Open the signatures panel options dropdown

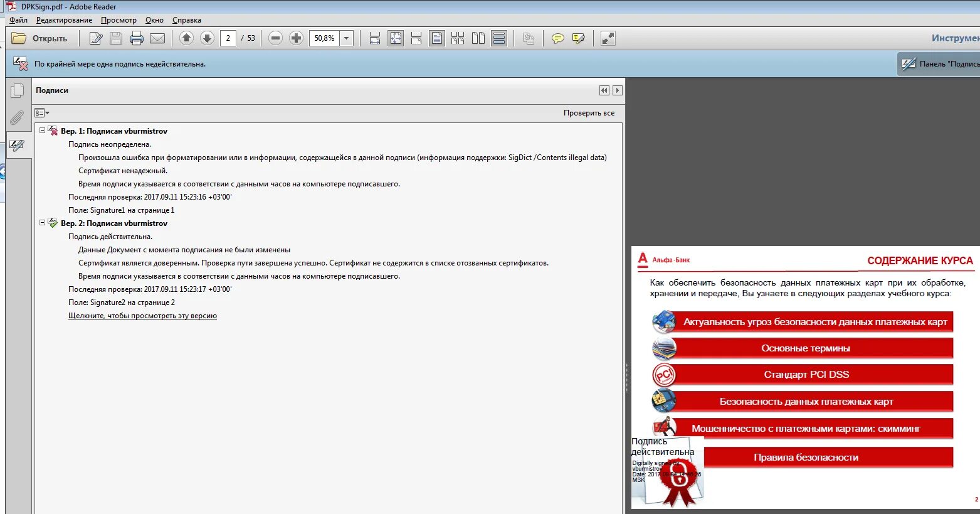42,113
